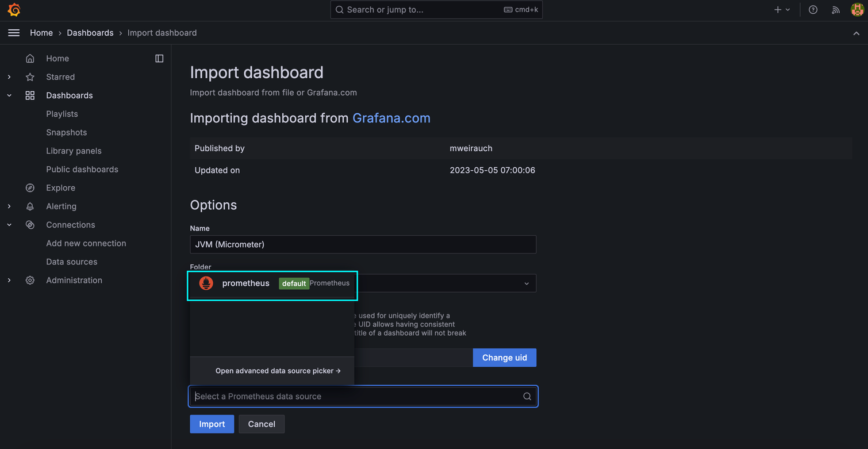
Task: Select the prometheus default data source
Action: coord(272,283)
